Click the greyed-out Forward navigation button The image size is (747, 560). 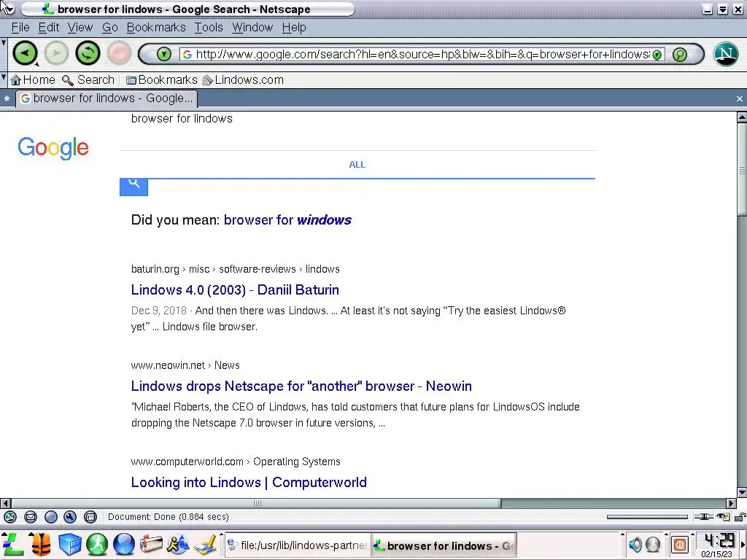click(56, 52)
